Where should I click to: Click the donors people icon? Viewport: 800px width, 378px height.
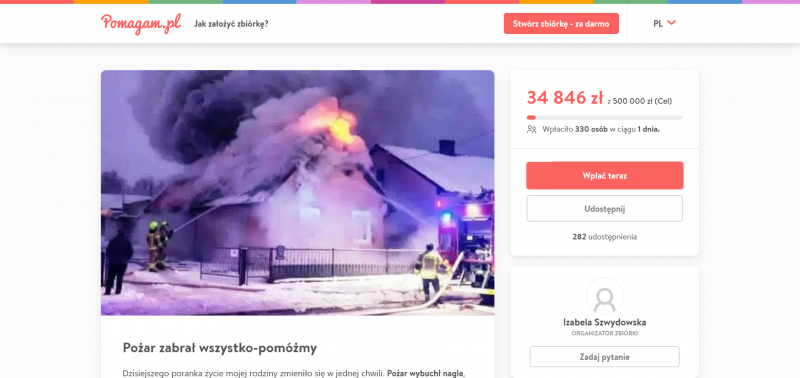click(x=532, y=130)
